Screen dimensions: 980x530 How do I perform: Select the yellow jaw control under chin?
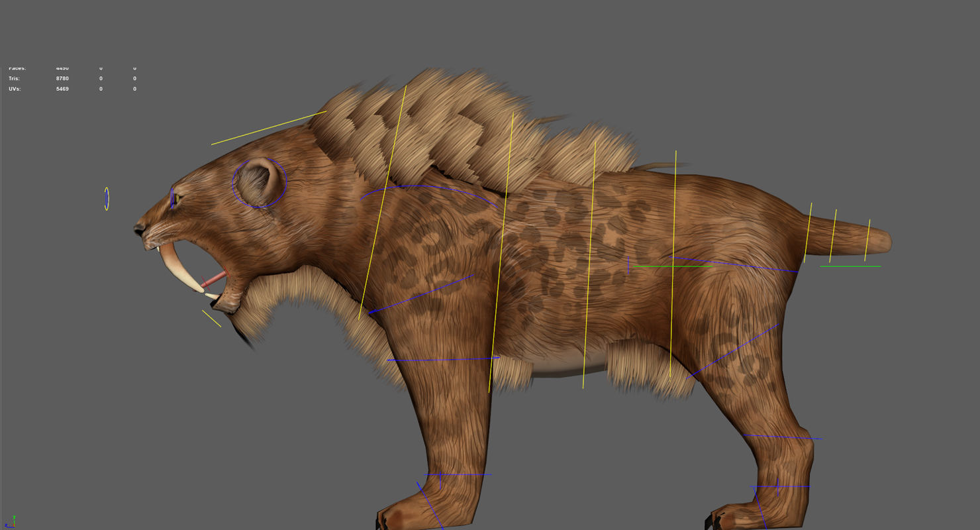(212, 318)
